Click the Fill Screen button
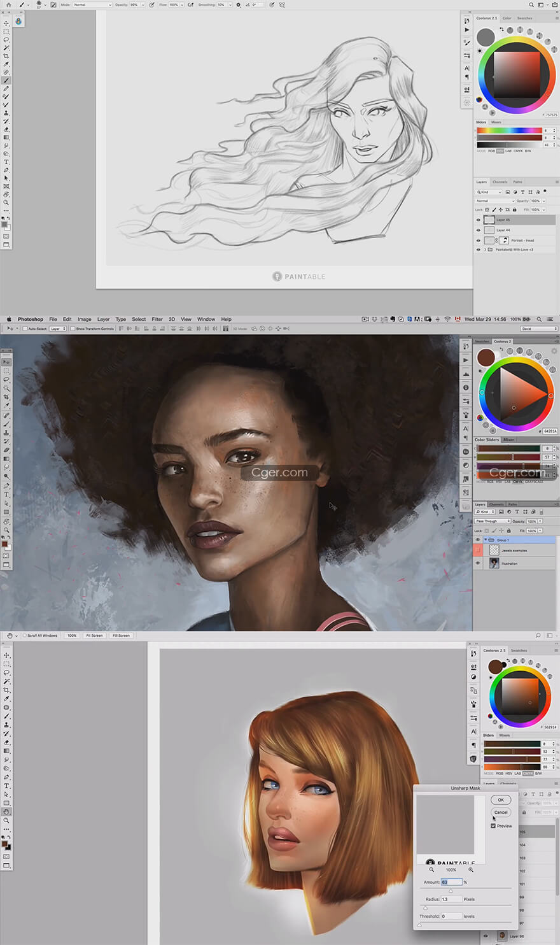560x945 pixels. pyautogui.click(x=121, y=636)
